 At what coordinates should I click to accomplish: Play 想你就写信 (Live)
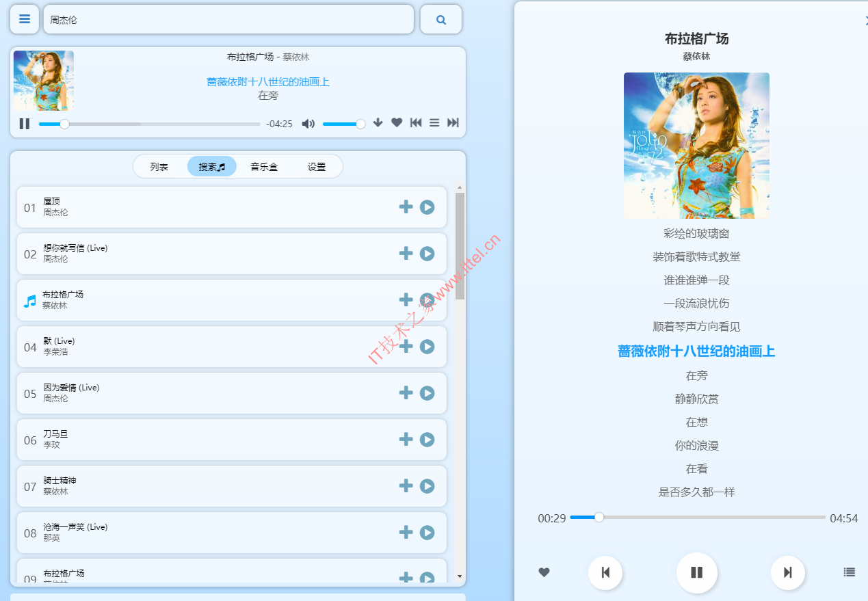(x=428, y=253)
